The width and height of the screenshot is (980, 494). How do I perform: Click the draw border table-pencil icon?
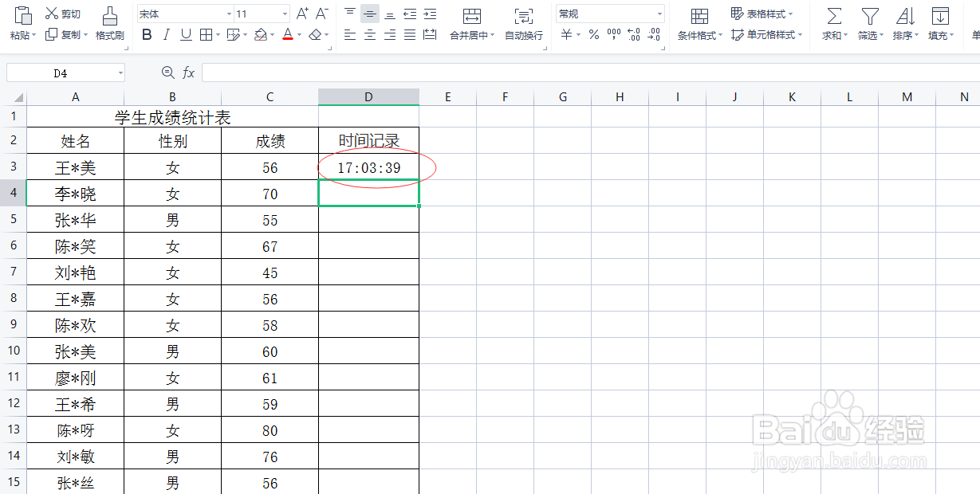coord(233,34)
